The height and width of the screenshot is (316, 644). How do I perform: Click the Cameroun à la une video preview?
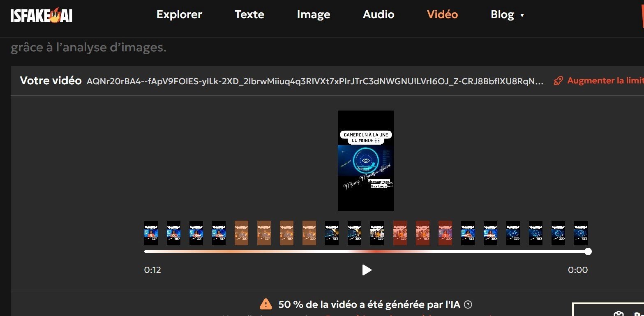[366, 161]
